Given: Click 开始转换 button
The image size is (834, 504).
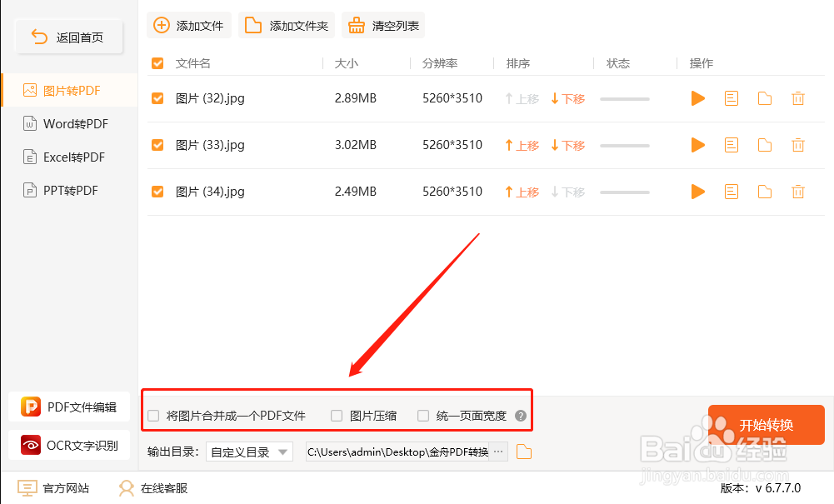Looking at the screenshot, I should [767, 425].
